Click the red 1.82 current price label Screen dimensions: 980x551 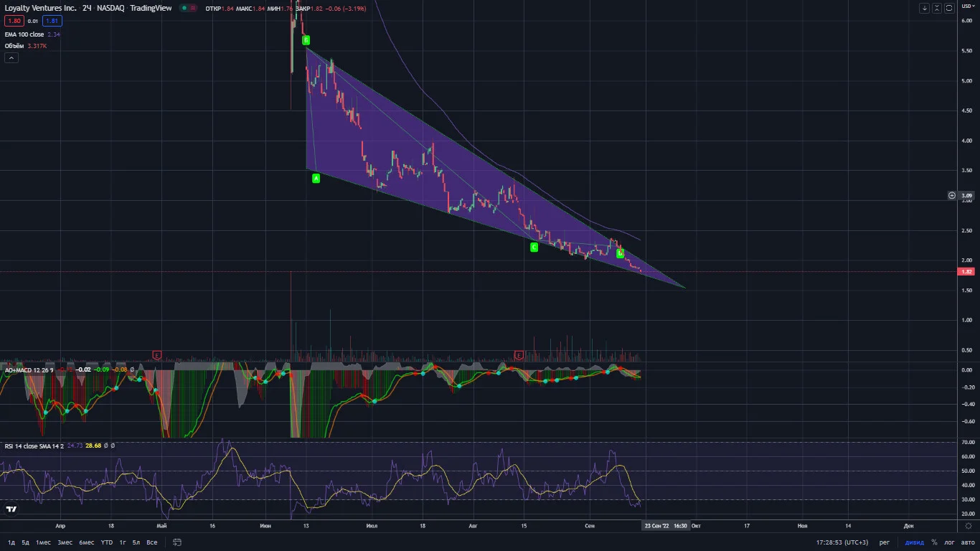click(966, 272)
